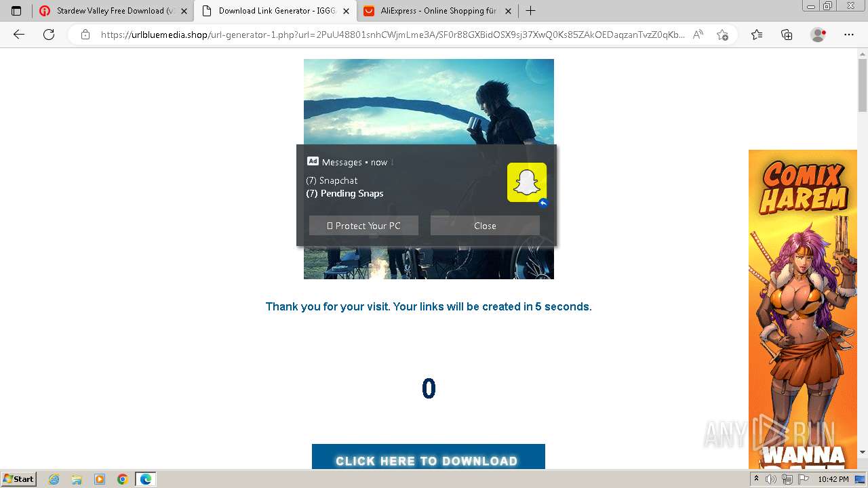Click the Protect Your PC button
The height and width of the screenshot is (488, 868).
click(363, 226)
